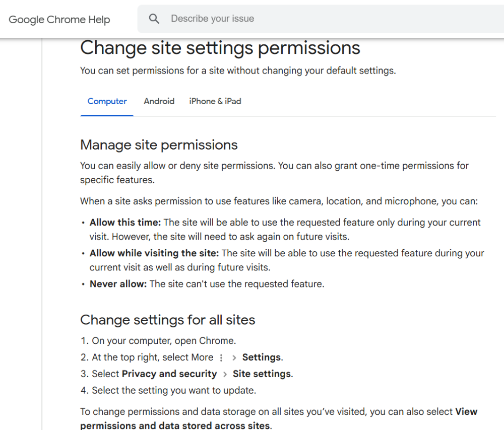Click the Change settings for all sites heading

[167, 320]
